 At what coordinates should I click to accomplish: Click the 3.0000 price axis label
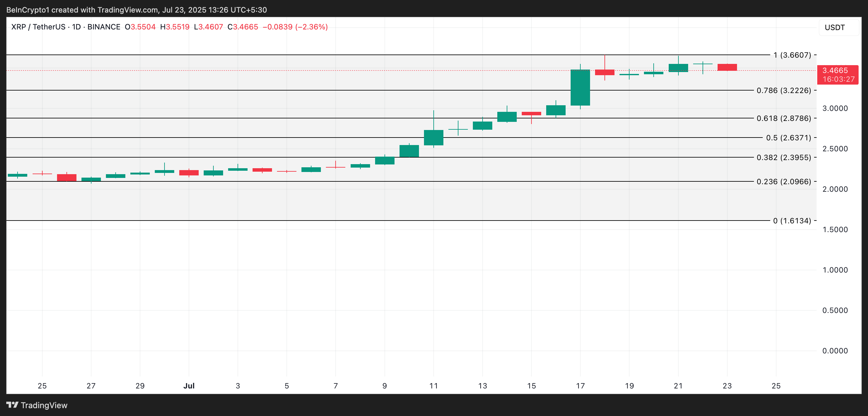click(x=835, y=108)
